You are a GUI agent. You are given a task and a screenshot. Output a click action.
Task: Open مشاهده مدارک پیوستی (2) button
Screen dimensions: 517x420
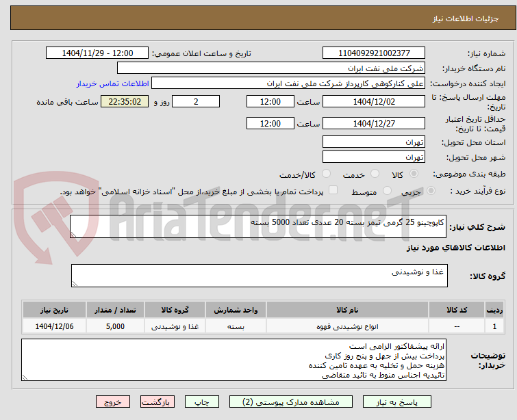[x=291, y=402]
